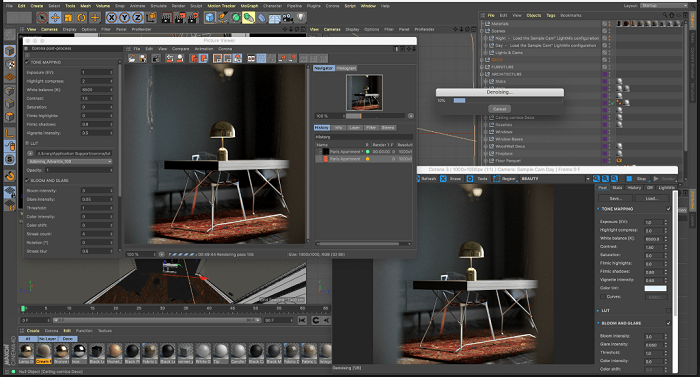Open Tags menu in Object Manager

click(x=551, y=15)
